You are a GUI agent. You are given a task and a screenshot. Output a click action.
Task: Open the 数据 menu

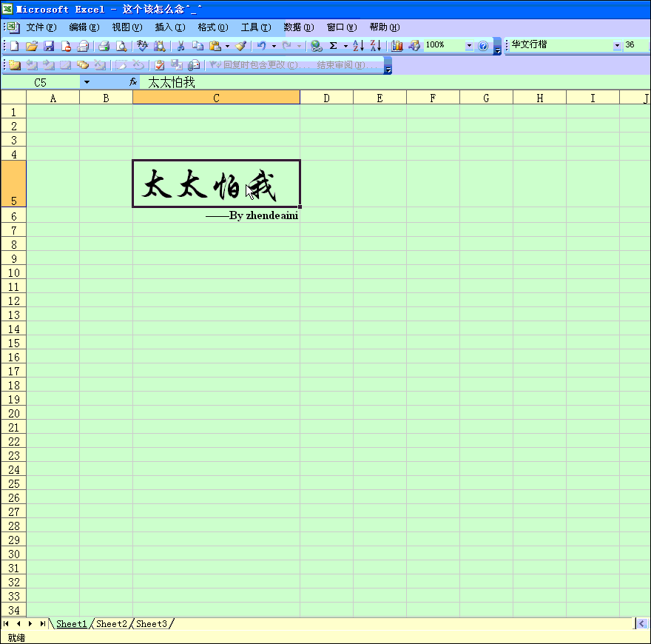(x=298, y=27)
